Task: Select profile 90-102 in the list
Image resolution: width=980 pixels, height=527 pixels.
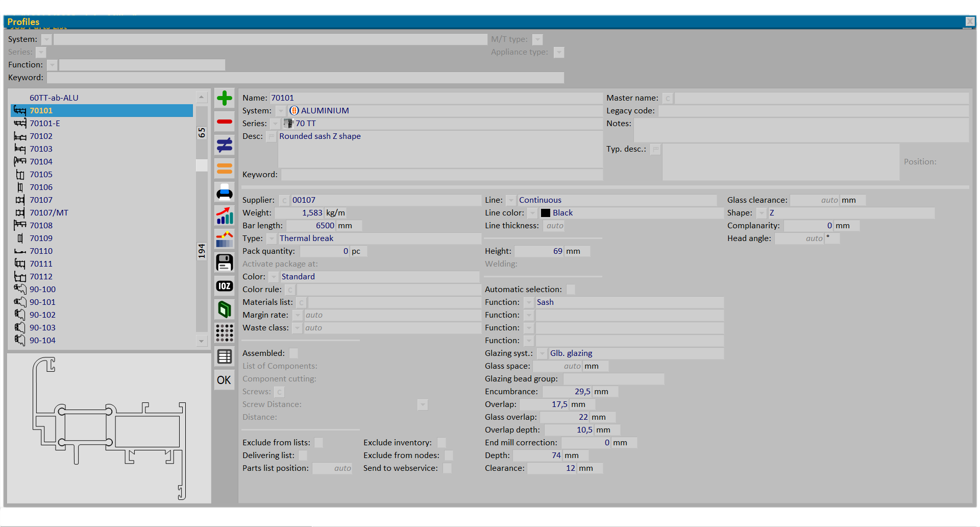Action: 42,315
